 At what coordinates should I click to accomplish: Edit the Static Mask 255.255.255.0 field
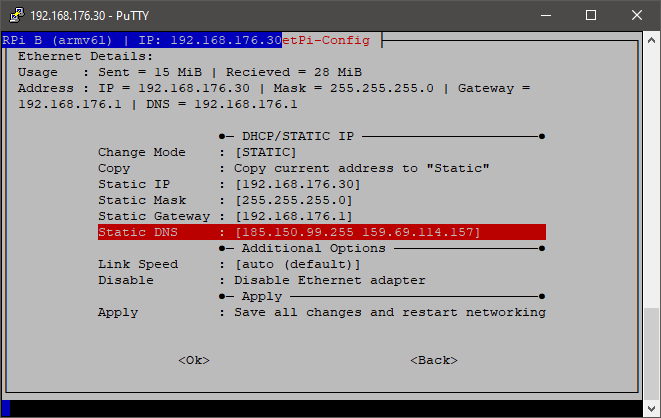click(293, 200)
